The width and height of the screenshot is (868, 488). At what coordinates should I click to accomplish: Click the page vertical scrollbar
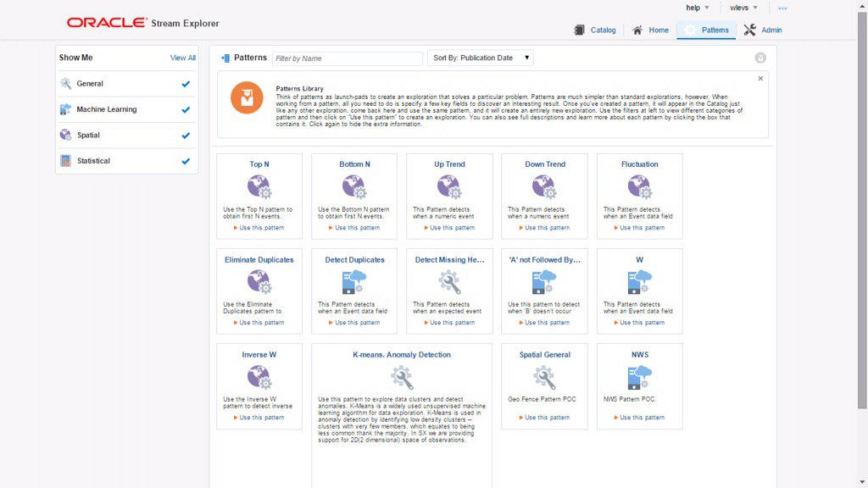[862, 210]
